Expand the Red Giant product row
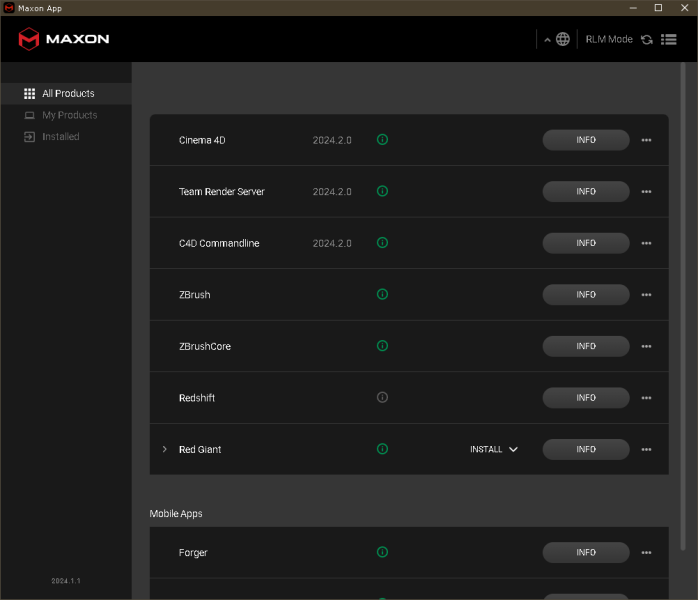The height and width of the screenshot is (600, 698). tap(165, 449)
